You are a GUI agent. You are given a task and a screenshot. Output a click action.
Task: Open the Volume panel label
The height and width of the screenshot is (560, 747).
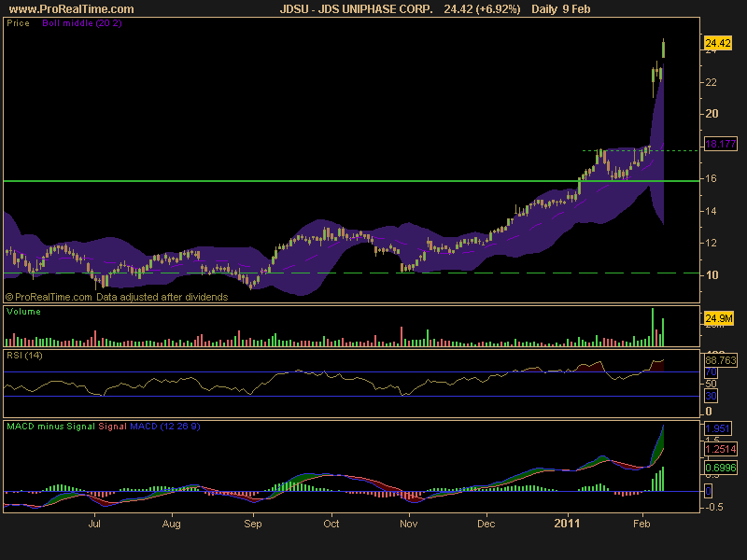(x=23, y=312)
